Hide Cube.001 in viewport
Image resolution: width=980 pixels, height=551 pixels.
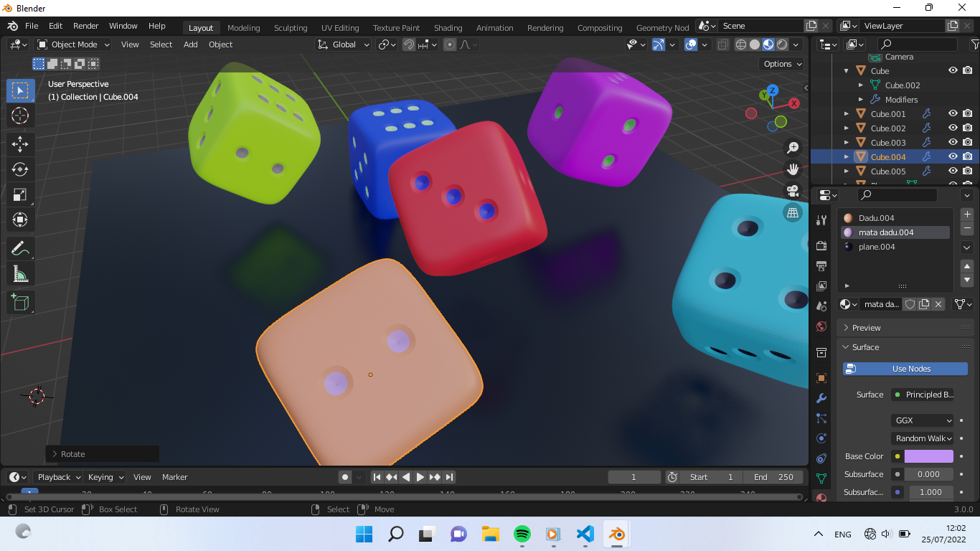(953, 113)
